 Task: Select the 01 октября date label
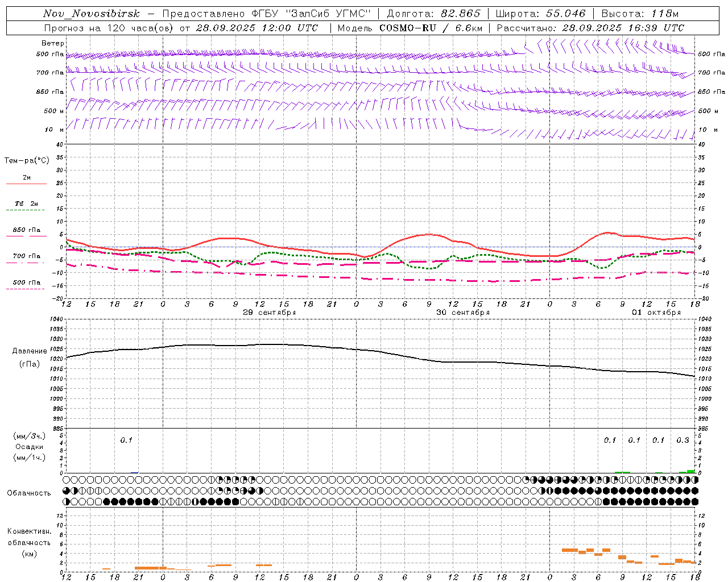click(656, 313)
